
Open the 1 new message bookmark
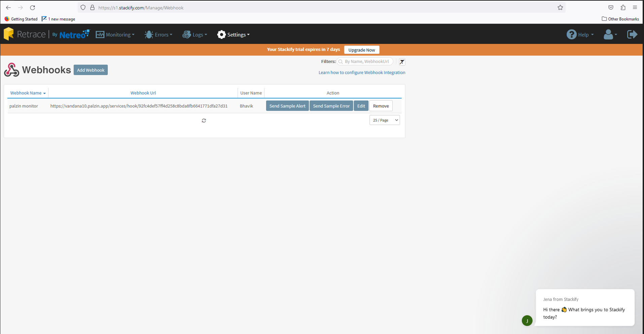click(x=58, y=19)
